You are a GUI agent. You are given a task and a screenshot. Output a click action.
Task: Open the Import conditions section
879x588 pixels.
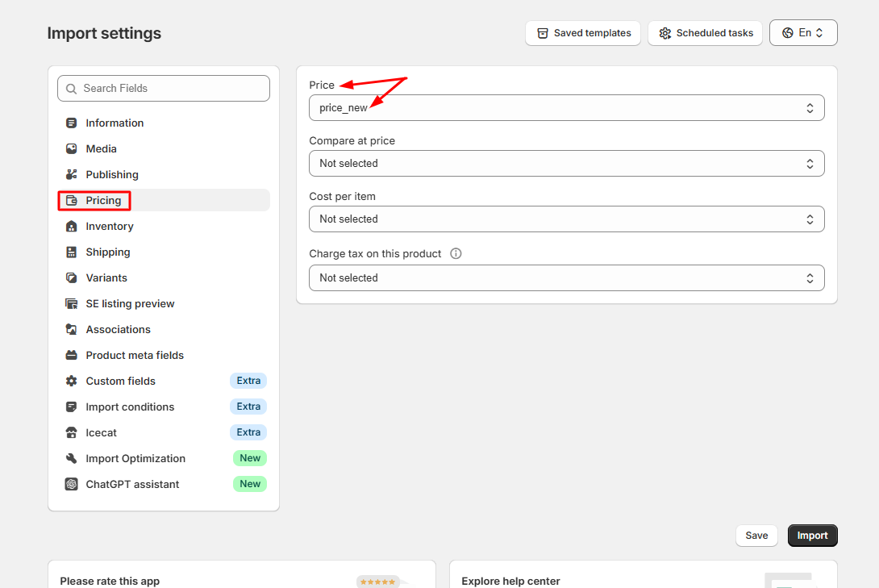(x=164, y=407)
